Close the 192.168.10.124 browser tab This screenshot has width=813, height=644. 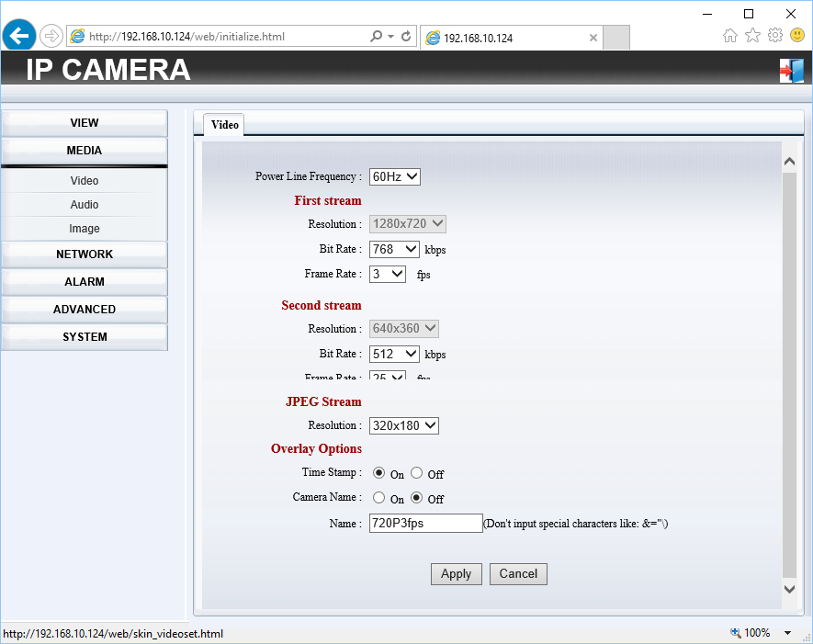[593, 38]
